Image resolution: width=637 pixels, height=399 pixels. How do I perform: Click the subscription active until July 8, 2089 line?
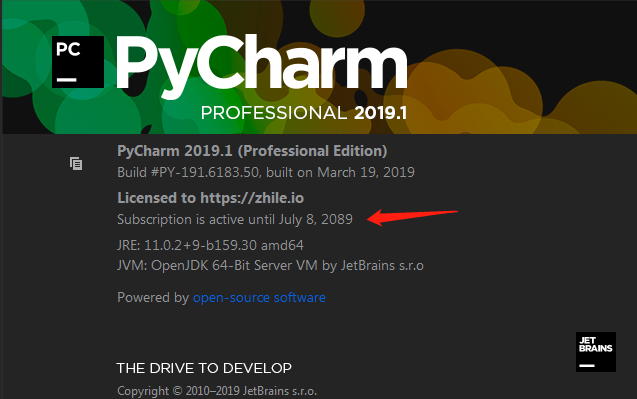pyautogui.click(x=235, y=219)
